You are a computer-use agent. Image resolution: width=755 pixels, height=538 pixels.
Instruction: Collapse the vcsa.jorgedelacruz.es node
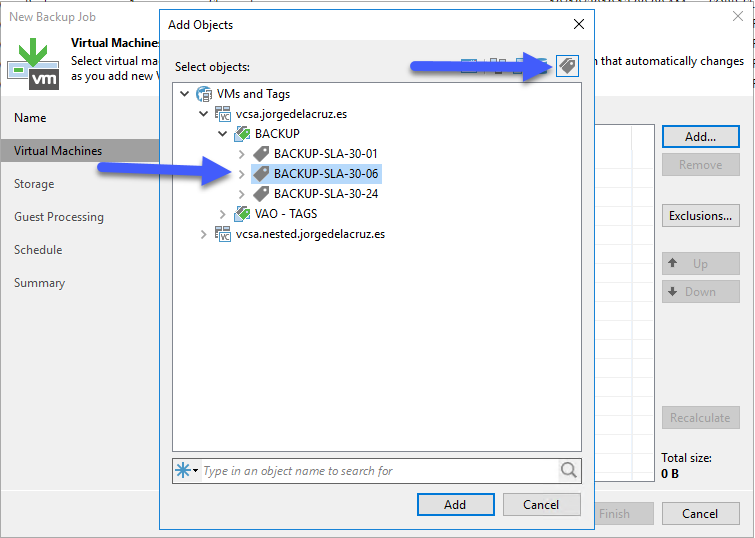point(204,114)
